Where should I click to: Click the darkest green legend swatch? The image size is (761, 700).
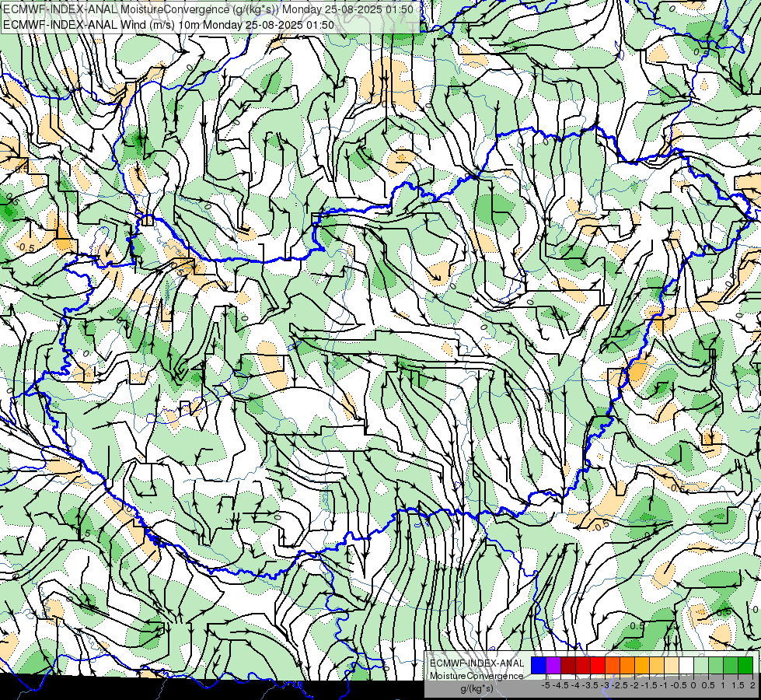745,665
